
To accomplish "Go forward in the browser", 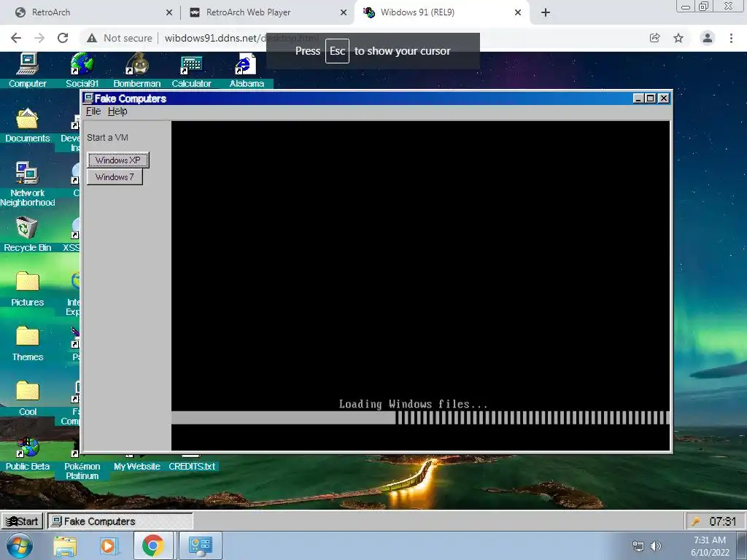I will 39,38.
